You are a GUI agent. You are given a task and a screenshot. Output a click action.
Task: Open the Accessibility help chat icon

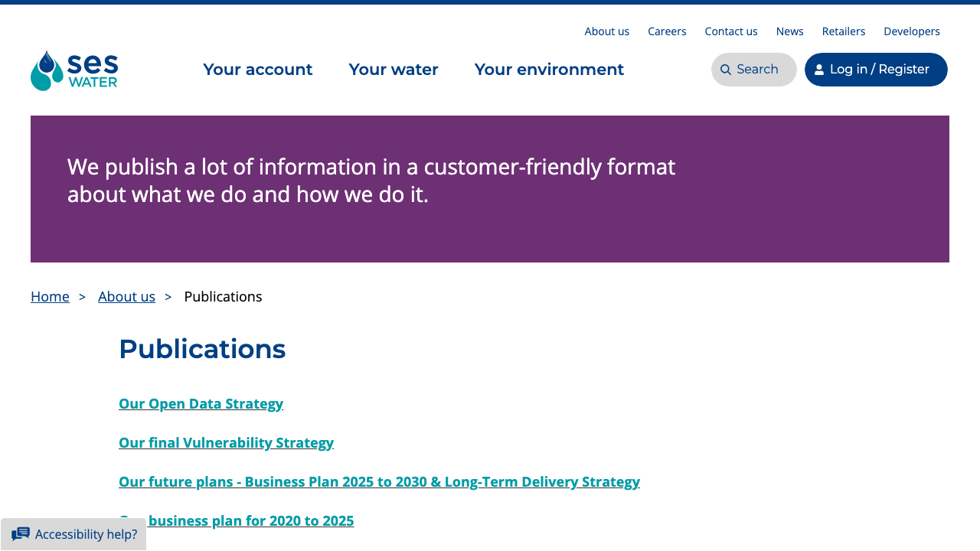(20, 533)
